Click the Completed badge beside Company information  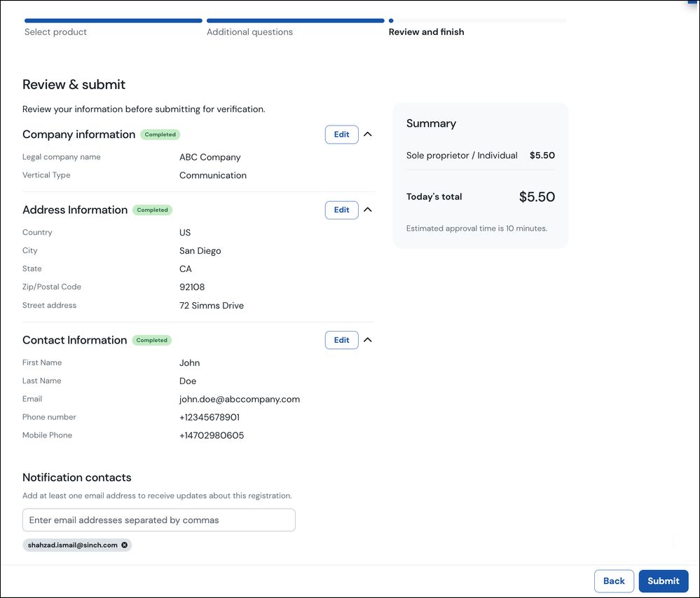point(160,135)
